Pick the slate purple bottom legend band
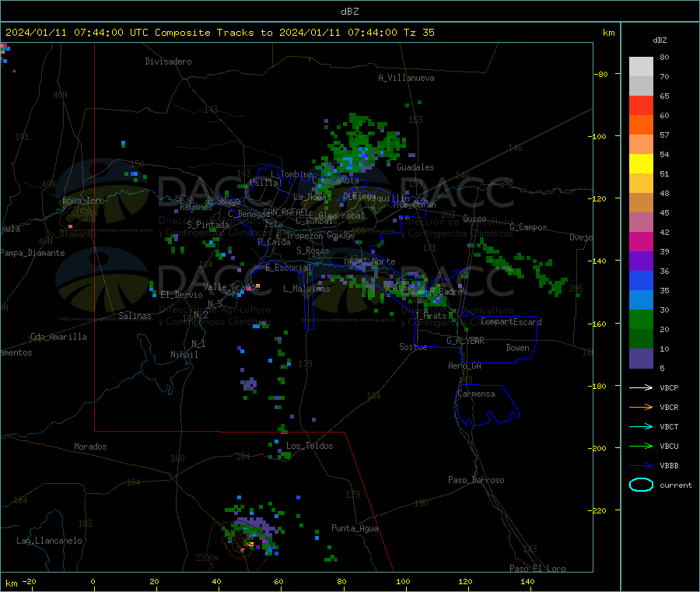 pos(641,359)
